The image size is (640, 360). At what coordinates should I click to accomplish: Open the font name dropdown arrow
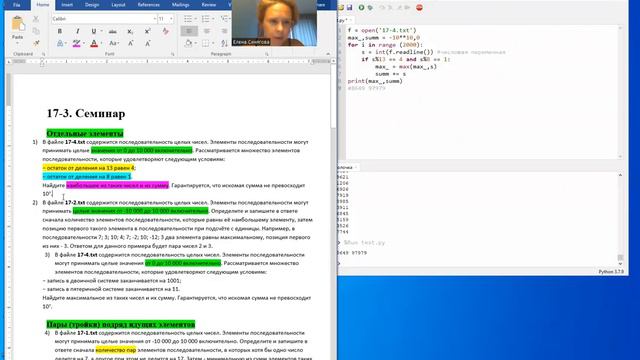click(155, 19)
